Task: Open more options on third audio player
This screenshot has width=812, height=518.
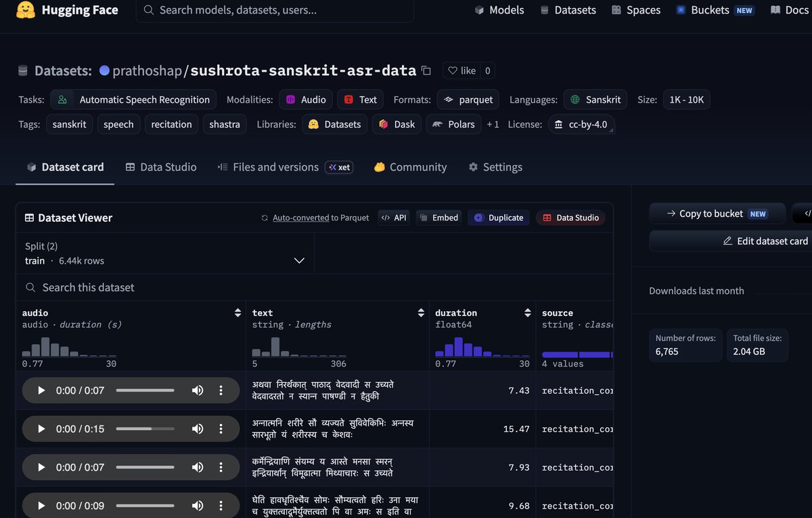Action: click(x=221, y=467)
